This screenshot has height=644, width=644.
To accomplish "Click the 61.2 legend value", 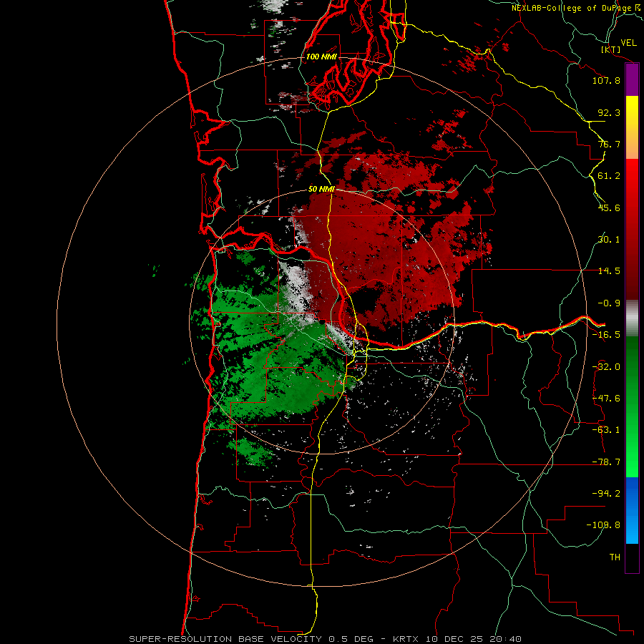I will click(609, 176).
